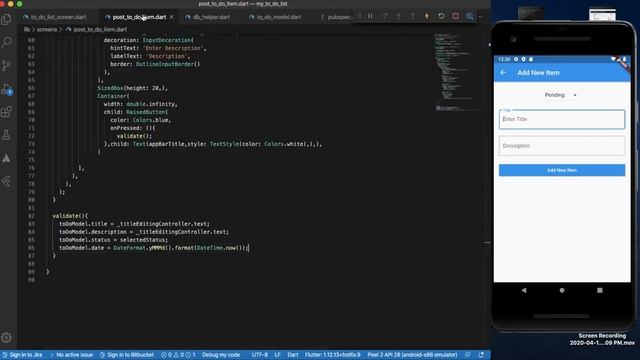Open Dart DevTools widget inspector icon

click(470, 16)
